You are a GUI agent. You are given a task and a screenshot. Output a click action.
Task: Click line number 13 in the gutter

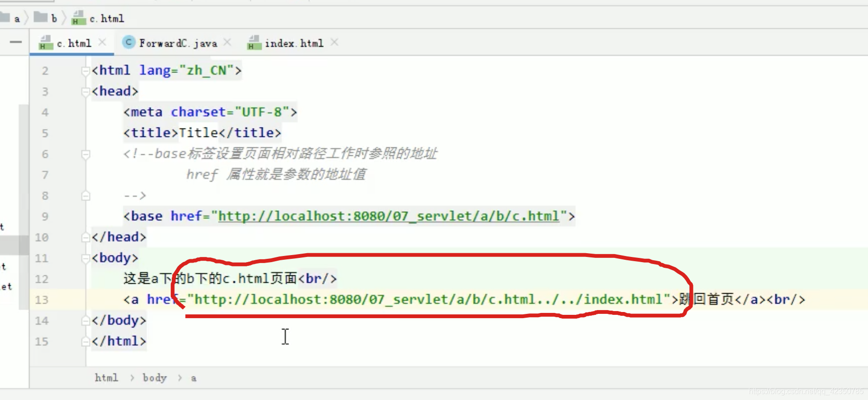[x=41, y=300]
